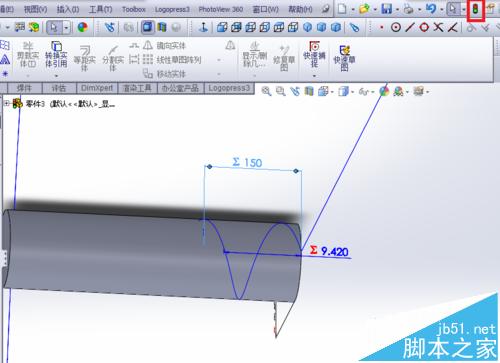Click the New document icon

point(342,9)
